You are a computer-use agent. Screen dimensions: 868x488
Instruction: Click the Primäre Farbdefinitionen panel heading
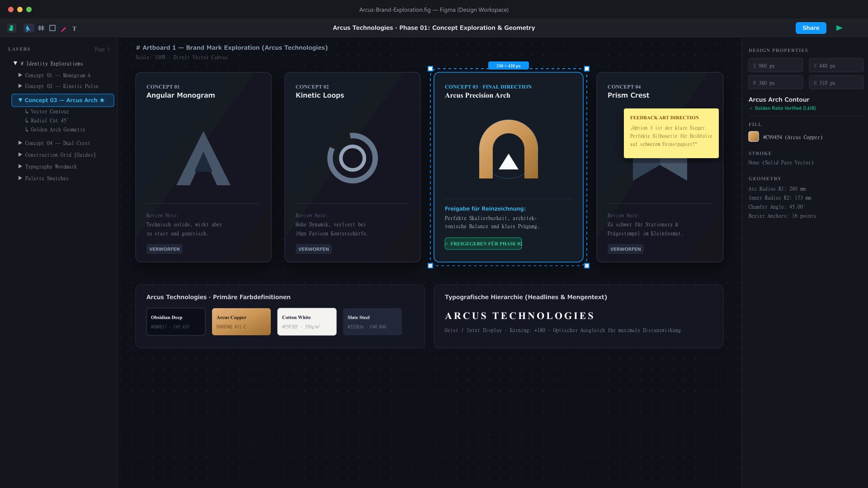click(x=218, y=297)
